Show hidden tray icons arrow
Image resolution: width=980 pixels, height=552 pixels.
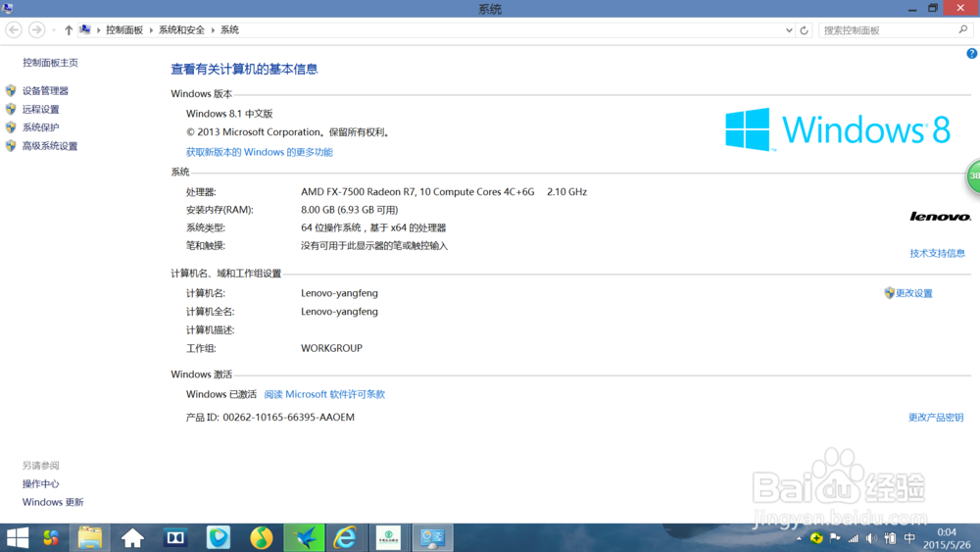(799, 538)
